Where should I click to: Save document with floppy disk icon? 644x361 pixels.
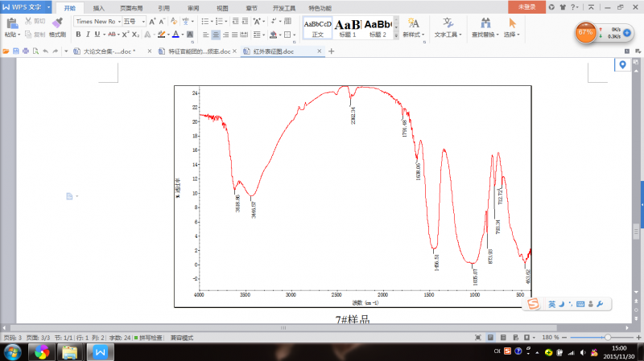coord(15,51)
